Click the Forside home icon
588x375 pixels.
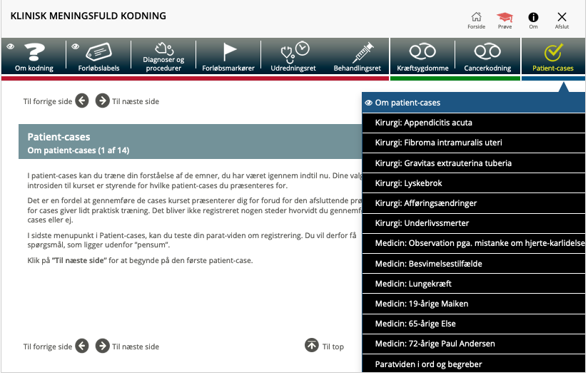point(476,17)
